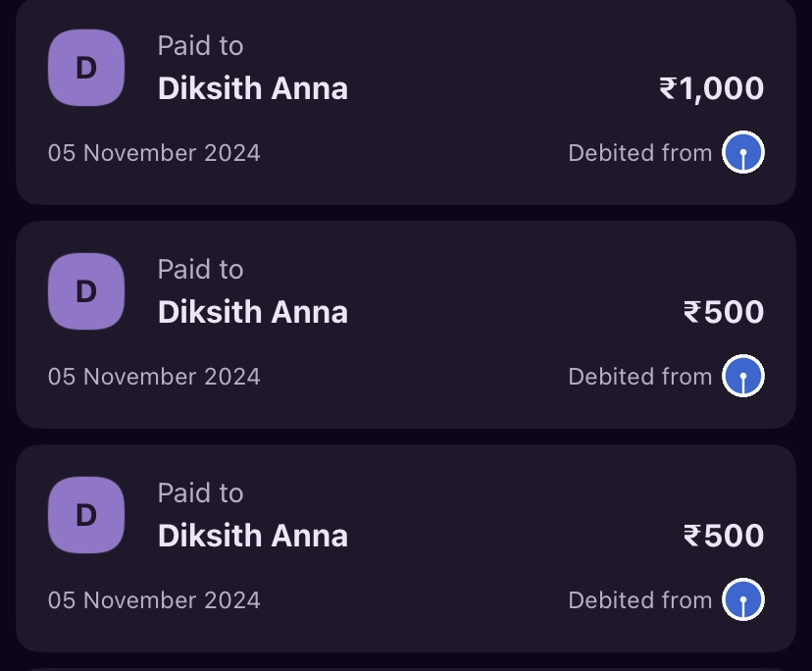
Task: Tap the ₹500 amount in the middle transaction
Action: coord(724,313)
